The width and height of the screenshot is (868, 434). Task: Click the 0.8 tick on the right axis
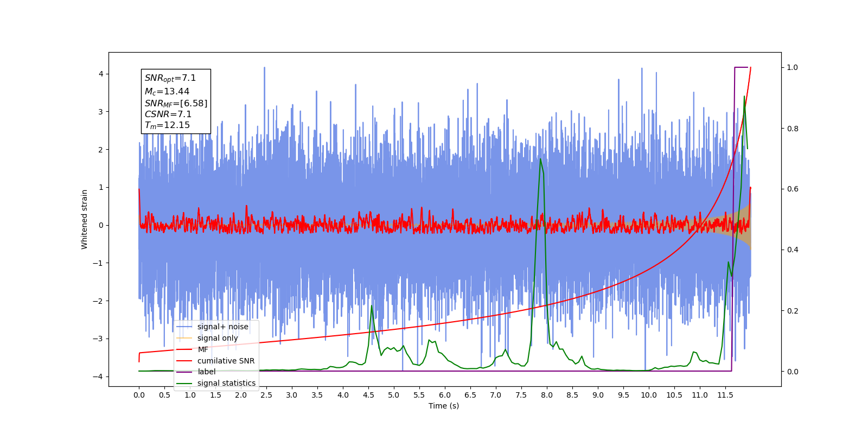pos(793,129)
